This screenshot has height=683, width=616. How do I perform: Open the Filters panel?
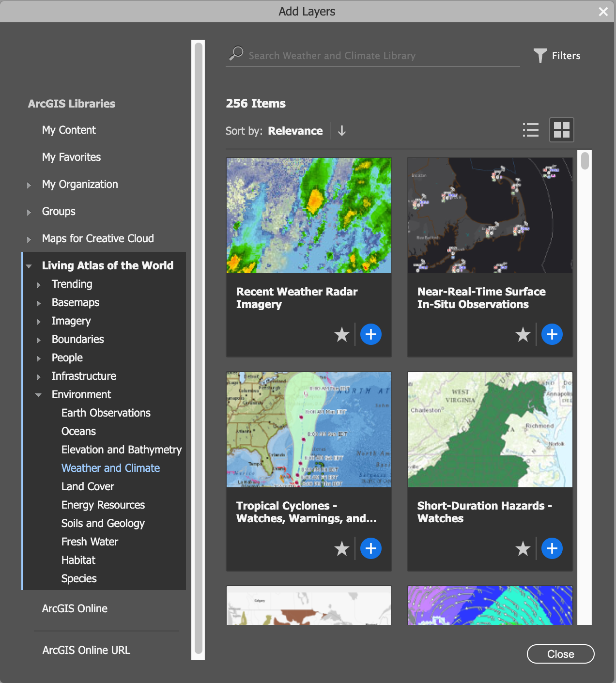(x=557, y=56)
